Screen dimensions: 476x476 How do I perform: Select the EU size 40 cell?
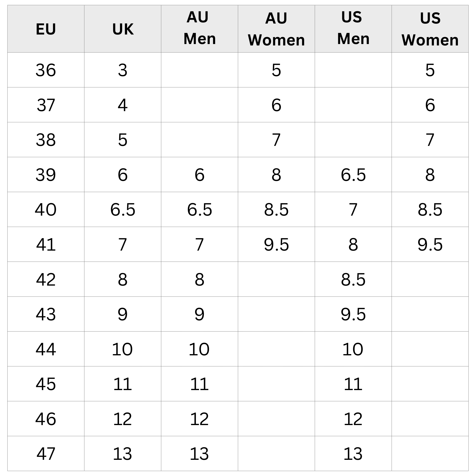(x=46, y=209)
